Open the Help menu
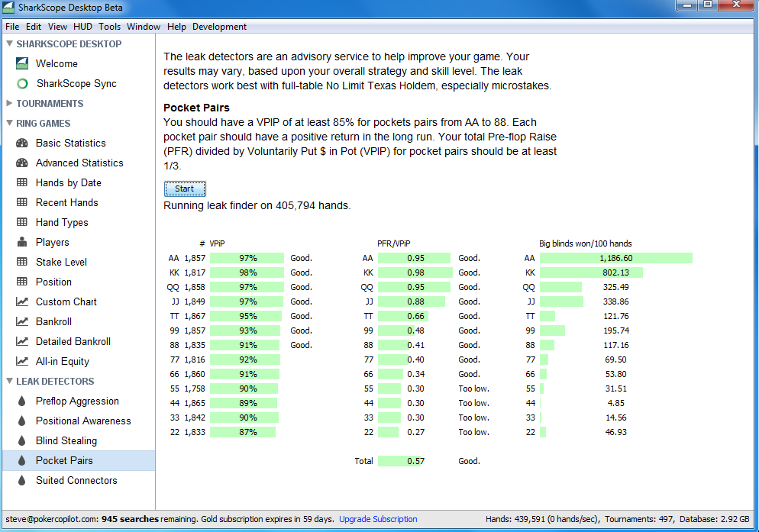The height and width of the screenshot is (532, 759). [x=176, y=27]
